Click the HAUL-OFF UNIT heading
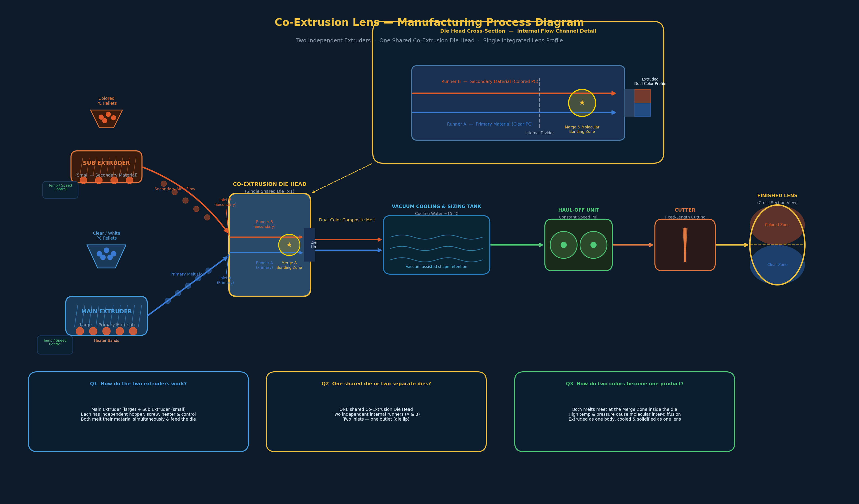Screen dimensions: 859x504 point(578,210)
